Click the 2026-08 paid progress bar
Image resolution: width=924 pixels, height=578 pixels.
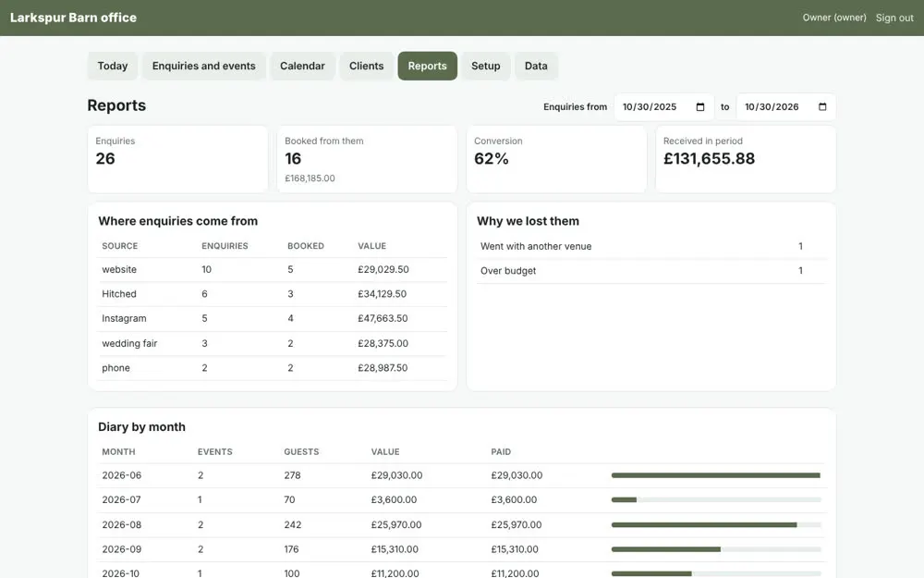pos(716,524)
